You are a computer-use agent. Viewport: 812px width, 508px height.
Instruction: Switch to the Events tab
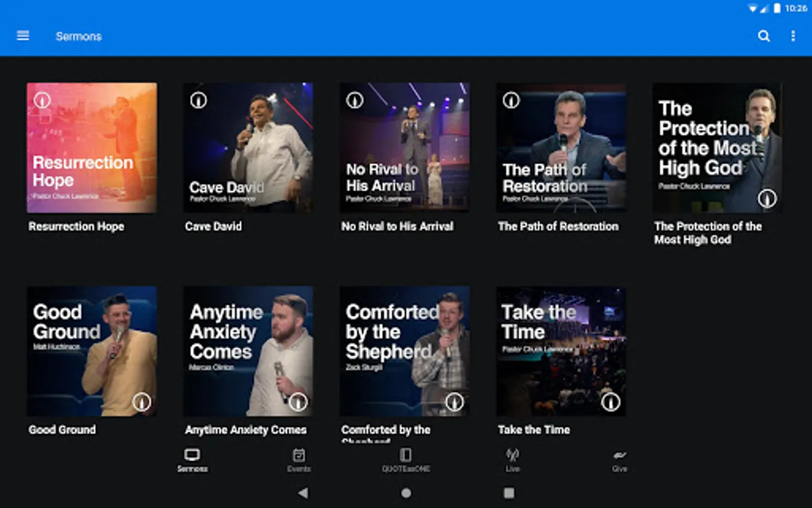coord(299,460)
